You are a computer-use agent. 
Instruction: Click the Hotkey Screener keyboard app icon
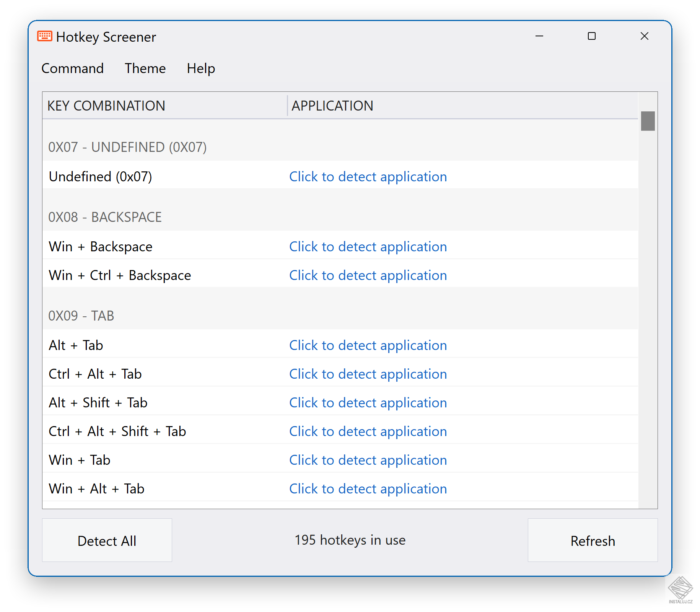click(x=45, y=36)
